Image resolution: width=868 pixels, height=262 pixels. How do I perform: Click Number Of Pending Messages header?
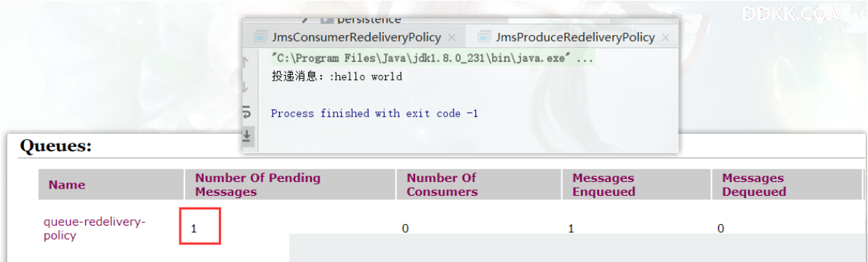point(258,185)
